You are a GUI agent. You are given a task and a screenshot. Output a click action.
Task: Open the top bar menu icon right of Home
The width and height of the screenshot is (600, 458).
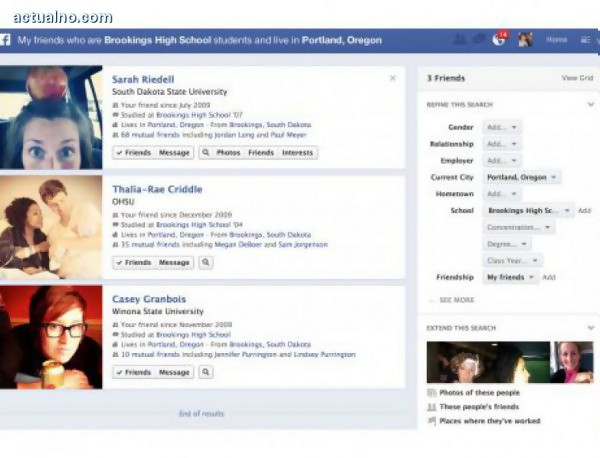coord(585,40)
